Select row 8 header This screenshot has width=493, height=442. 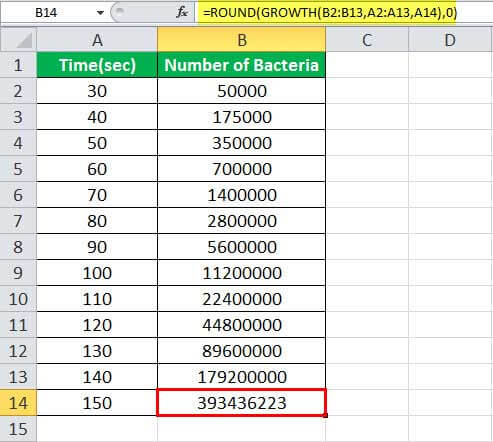coord(18,247)
